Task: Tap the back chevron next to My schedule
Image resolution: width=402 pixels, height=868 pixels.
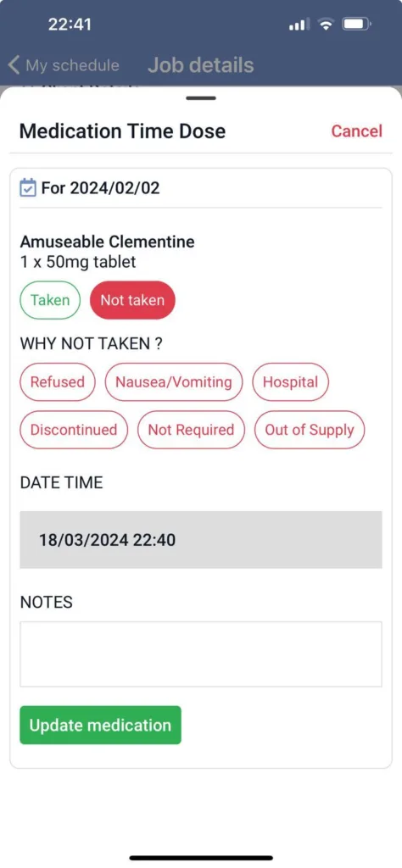Action: tap(14, 65)
